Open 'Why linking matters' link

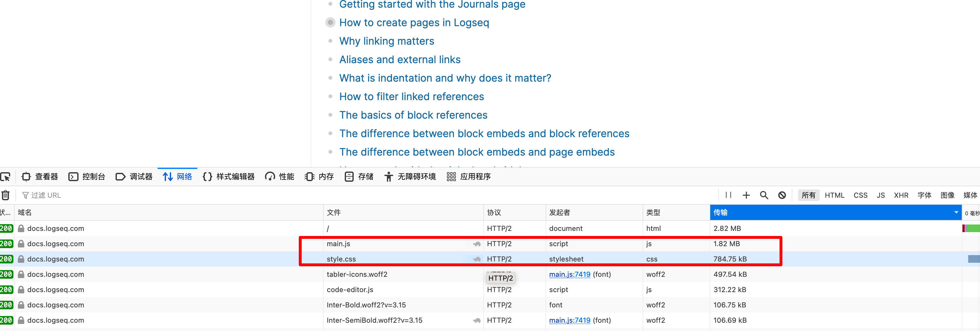click(387, 41)
